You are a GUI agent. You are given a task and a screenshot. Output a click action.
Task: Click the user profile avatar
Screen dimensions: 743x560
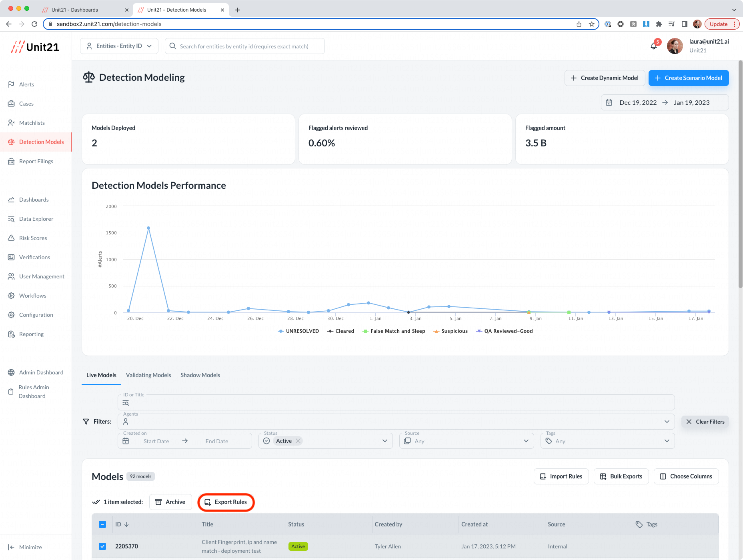coord(675,46)
